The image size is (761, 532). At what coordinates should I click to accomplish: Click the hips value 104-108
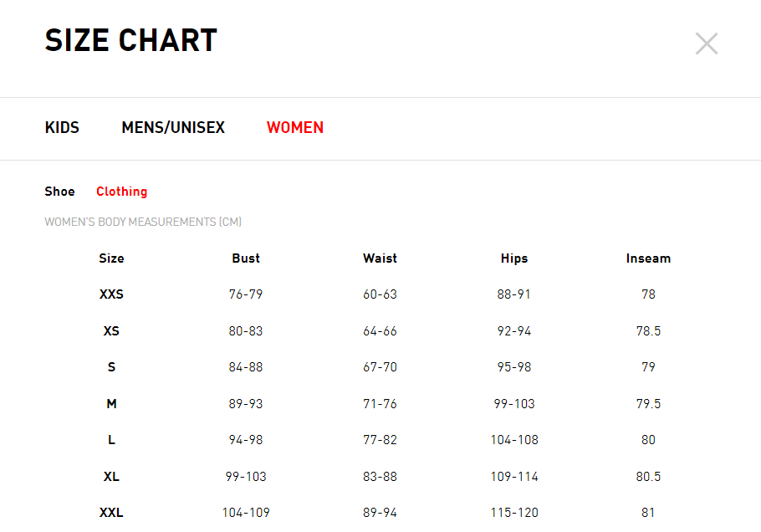click(x=514, y=440)
